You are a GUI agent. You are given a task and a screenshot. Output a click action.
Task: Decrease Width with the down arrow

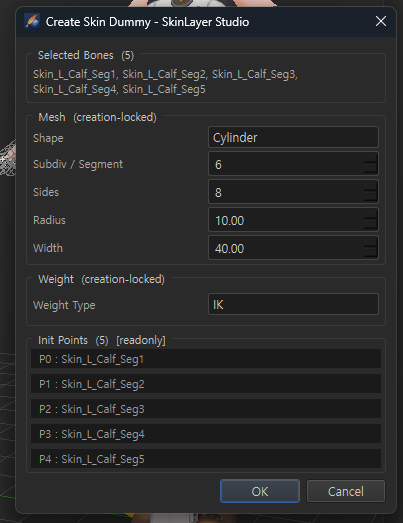tap(371, 252)
